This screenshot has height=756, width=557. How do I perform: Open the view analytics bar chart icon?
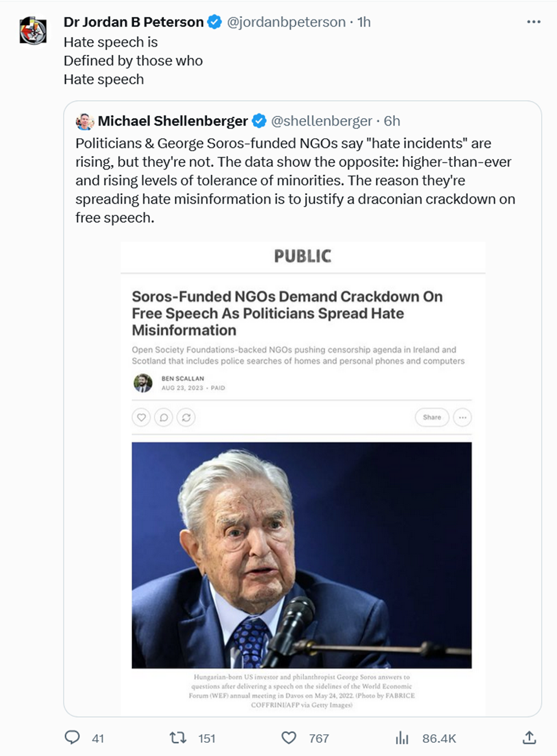402,738
